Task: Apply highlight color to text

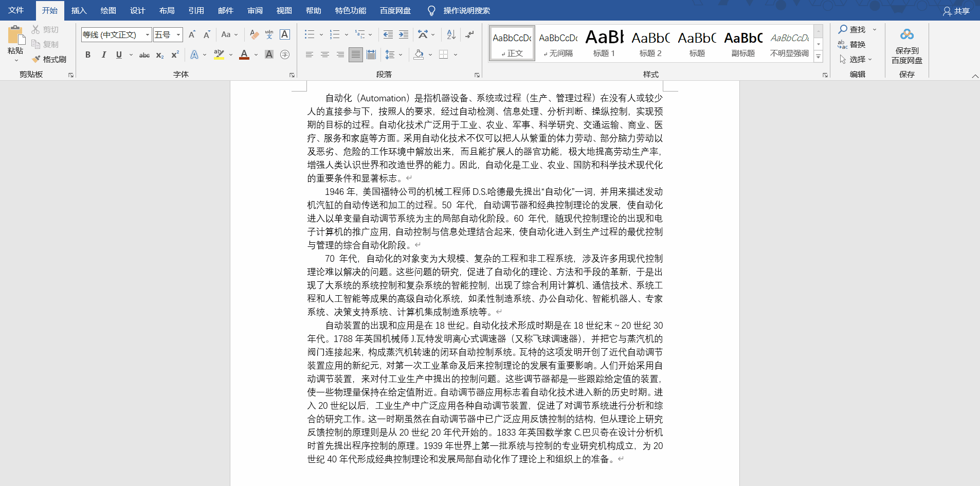Action: tap(219, 54)
